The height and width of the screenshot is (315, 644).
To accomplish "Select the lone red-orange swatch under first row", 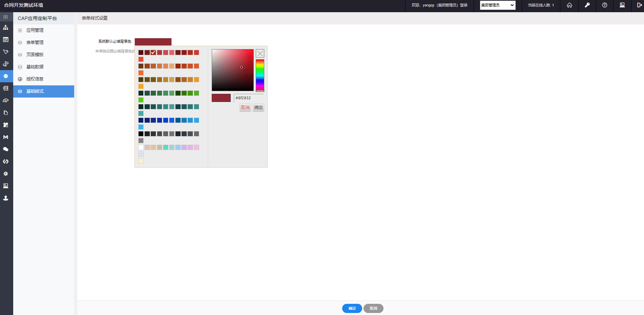I will (141, 59).
